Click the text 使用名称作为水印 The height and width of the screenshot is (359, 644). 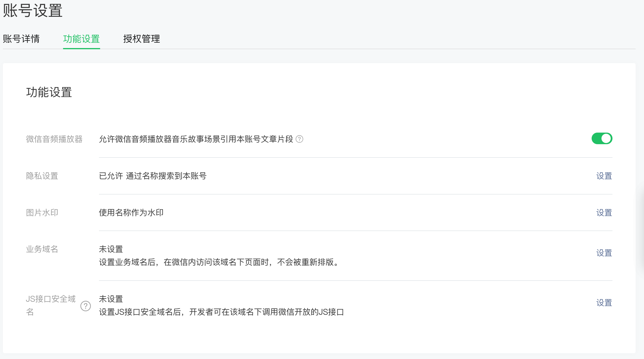coord(131,213)
